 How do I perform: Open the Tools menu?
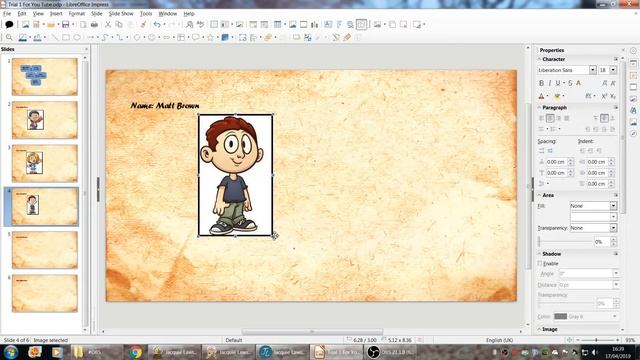(146, 14)
